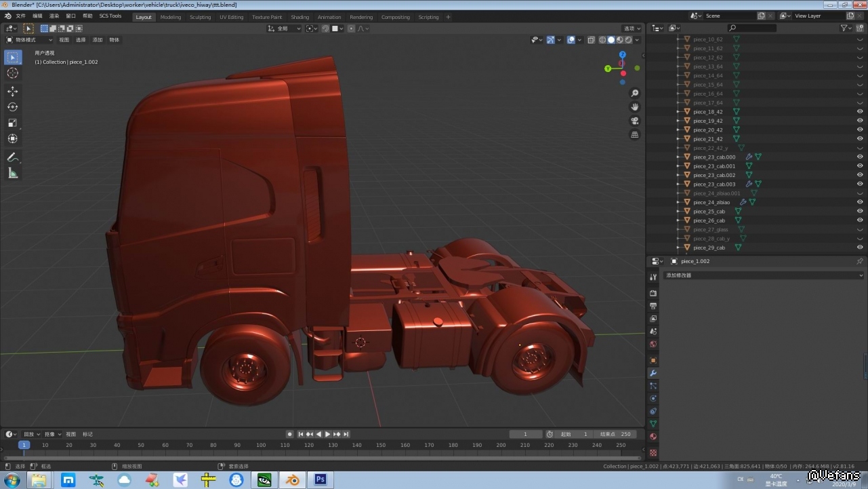
Task: Select the Rotate tool
Action: click(13, 107)
